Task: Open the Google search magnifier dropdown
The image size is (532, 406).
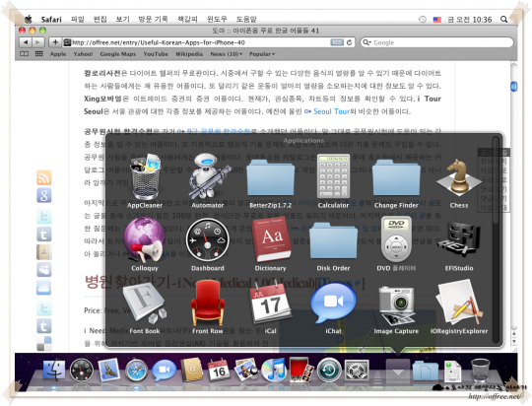Action: pyautogui.click(x=366, y=42)
